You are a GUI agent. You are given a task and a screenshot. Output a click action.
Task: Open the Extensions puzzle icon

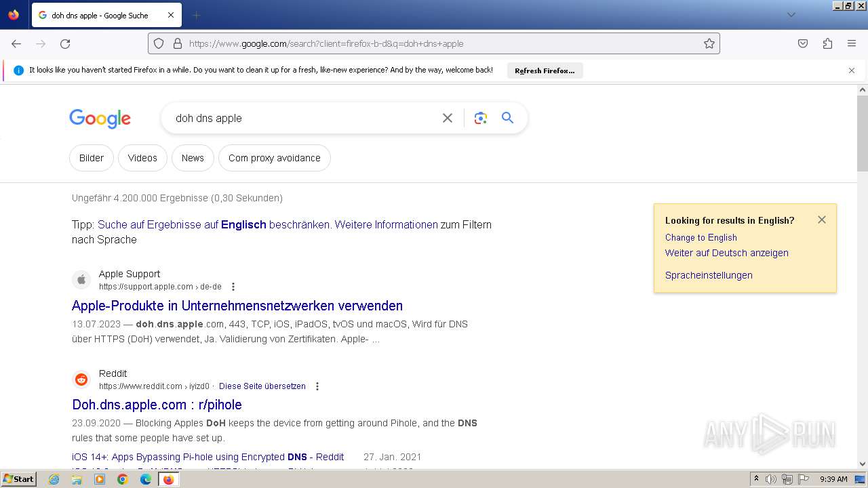[x=827, y=43]
